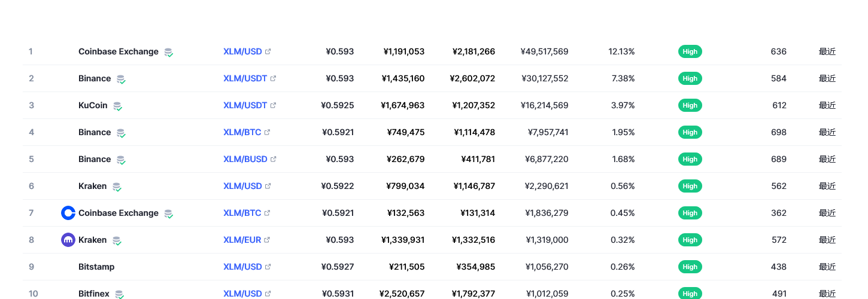Open the XLM/USDT pair on Binance row 2

coord(245,78)
